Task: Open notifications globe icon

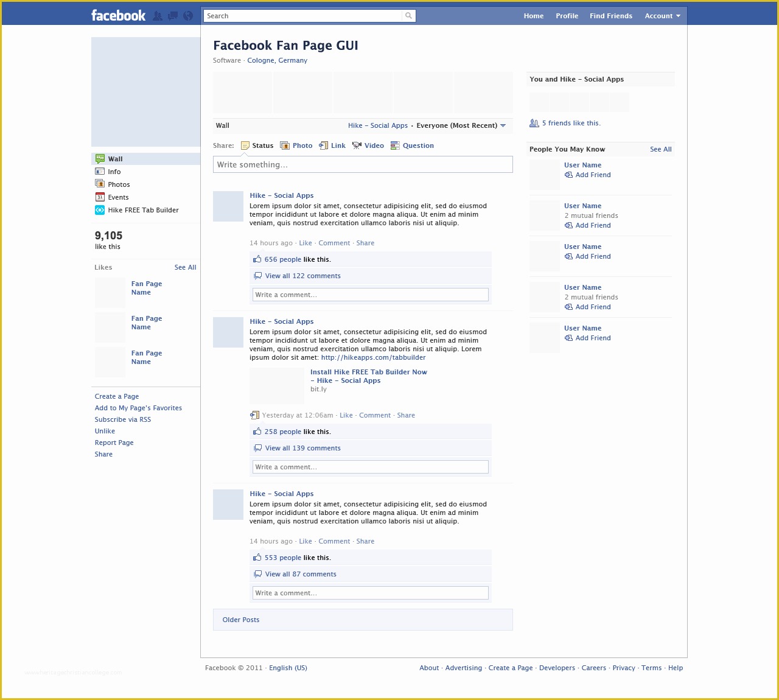Action: point(188,16)
